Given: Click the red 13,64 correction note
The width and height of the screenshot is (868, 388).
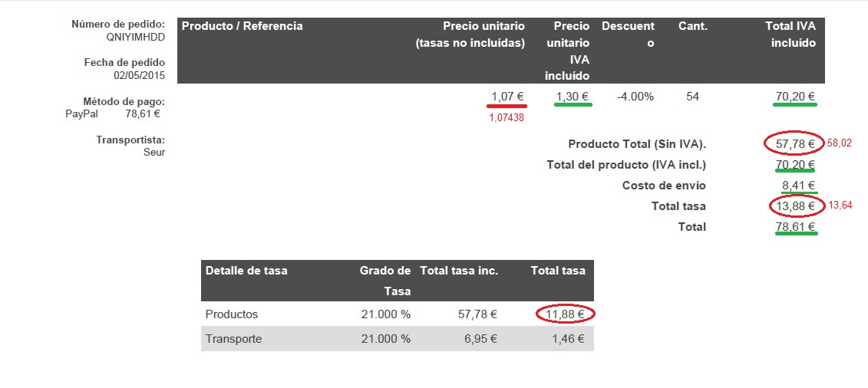Looking at the screenshot, I should (840, 206).
